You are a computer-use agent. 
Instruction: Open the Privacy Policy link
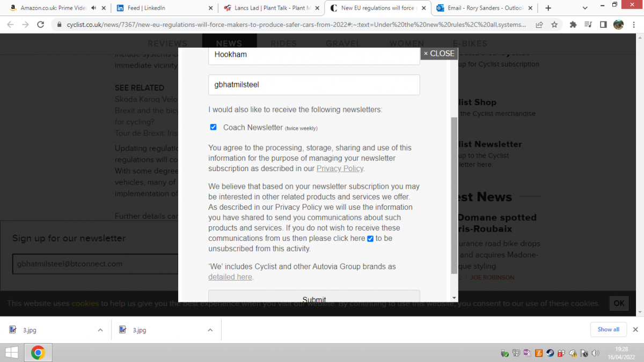click(x=340, y=168)
